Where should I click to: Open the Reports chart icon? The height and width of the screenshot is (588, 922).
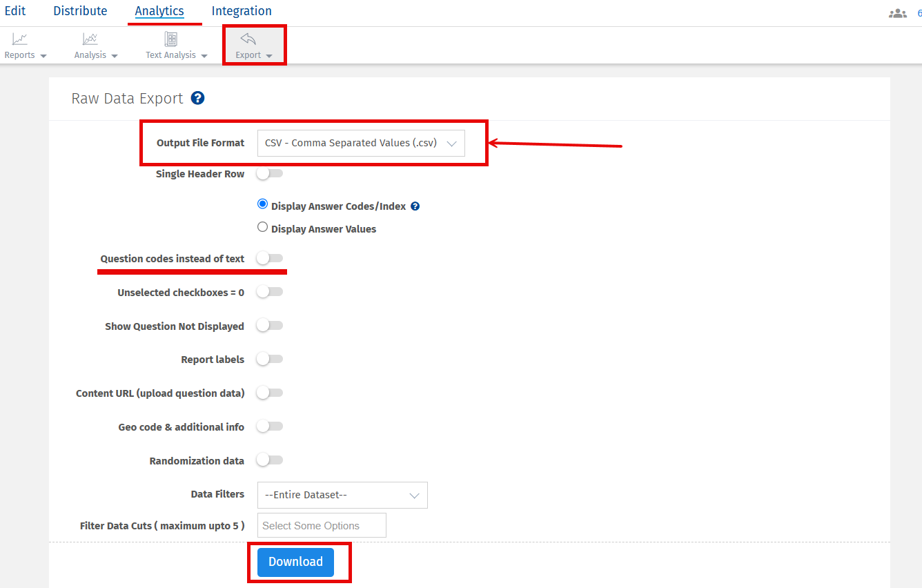(x=20, y=39)
